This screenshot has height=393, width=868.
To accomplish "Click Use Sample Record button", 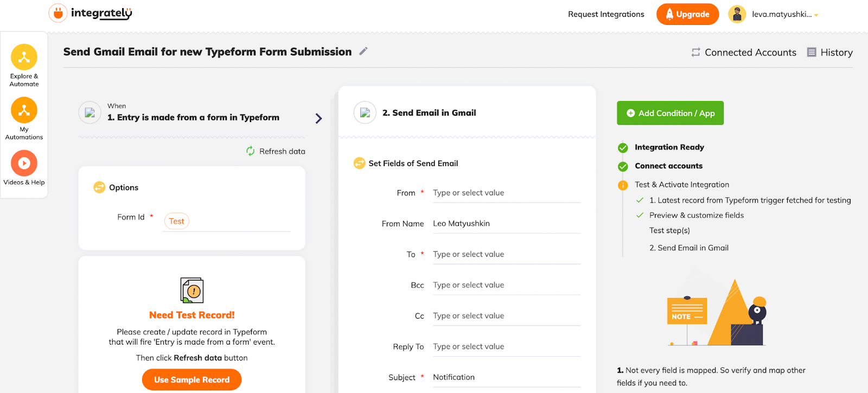I will 192,379.
